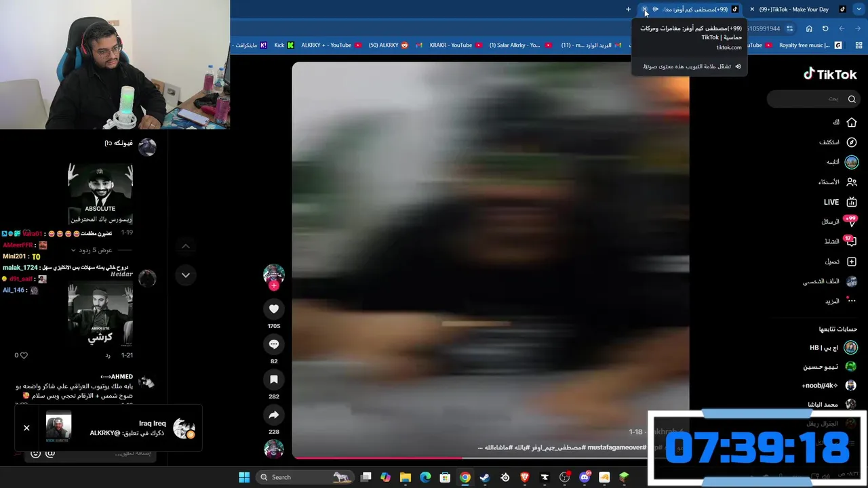This screenshot has width=868, height=488.
Task: Open Steam from the taskbar
Action: 485,477
